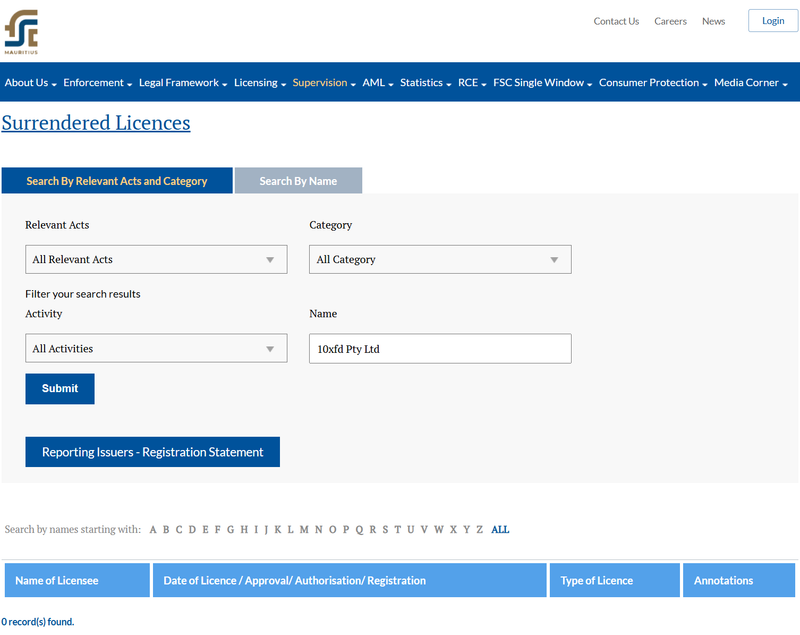Screen dimensions: 800x635
Task: Open the All Activities dropdown
Action: click(156, 348)
